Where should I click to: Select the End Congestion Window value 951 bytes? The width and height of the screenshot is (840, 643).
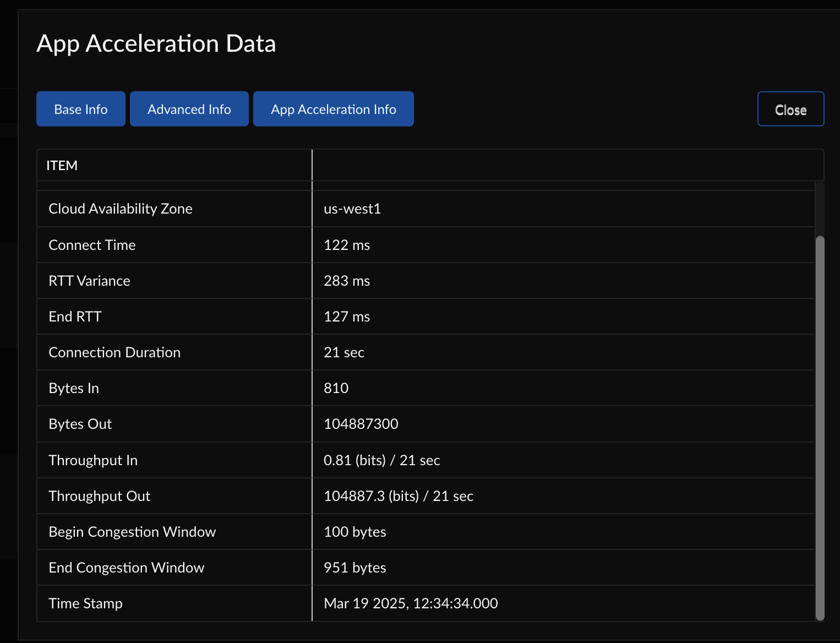click(x=354, y=568)
